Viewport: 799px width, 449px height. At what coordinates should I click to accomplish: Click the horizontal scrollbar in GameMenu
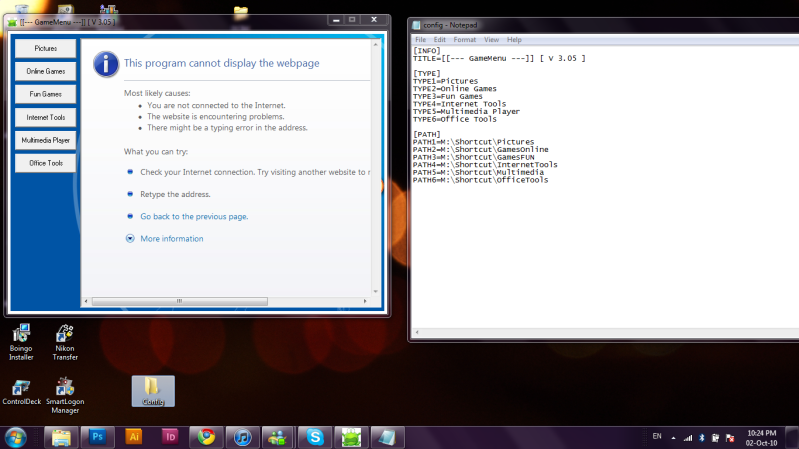pos(180,300)
